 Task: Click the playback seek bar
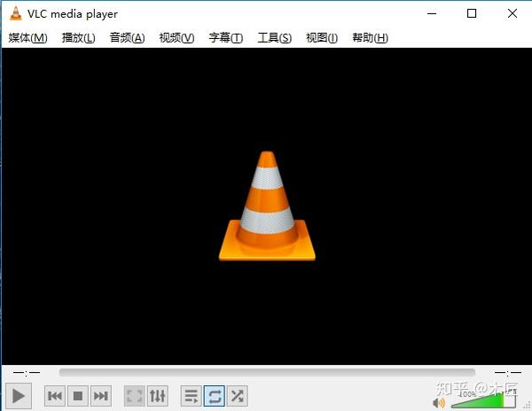point(267,372)
